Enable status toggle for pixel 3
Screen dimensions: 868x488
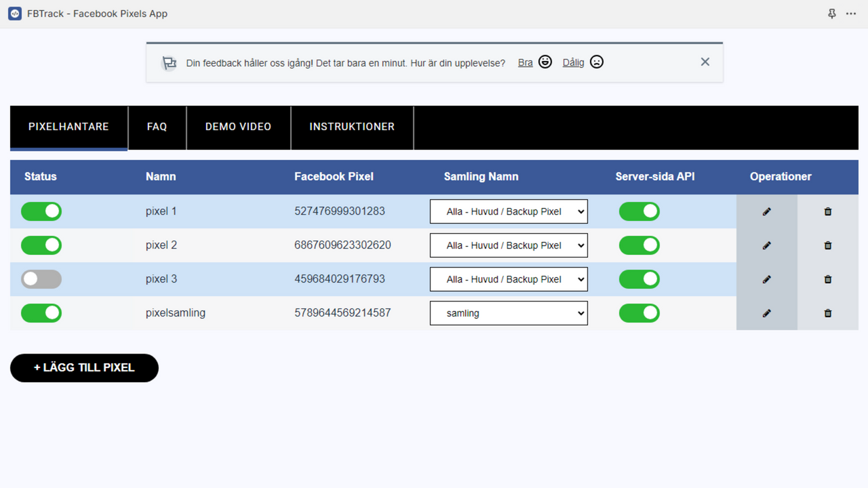[x=41, y=279]
